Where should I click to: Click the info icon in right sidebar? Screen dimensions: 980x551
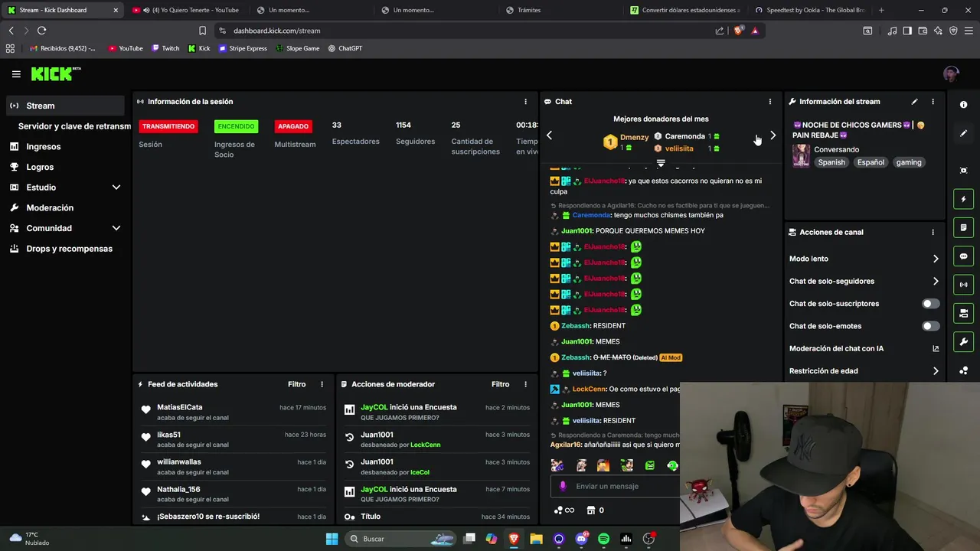(x=964, y=105)
